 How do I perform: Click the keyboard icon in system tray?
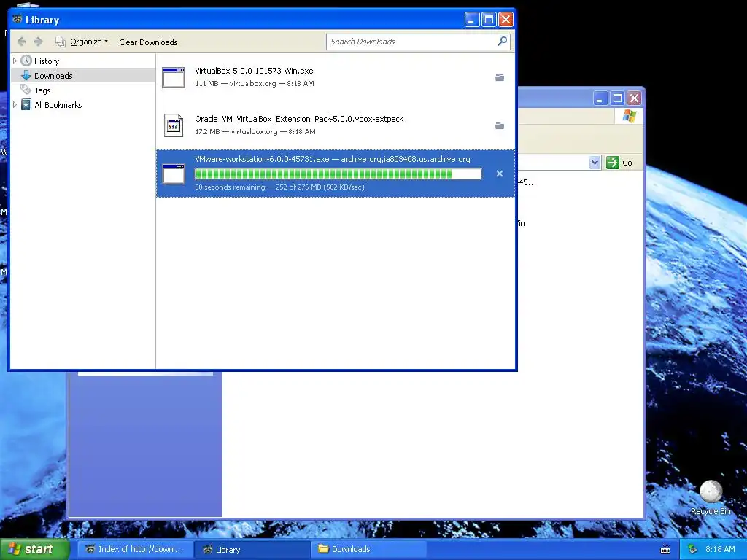pyautogui.click(x=665, y=550)
